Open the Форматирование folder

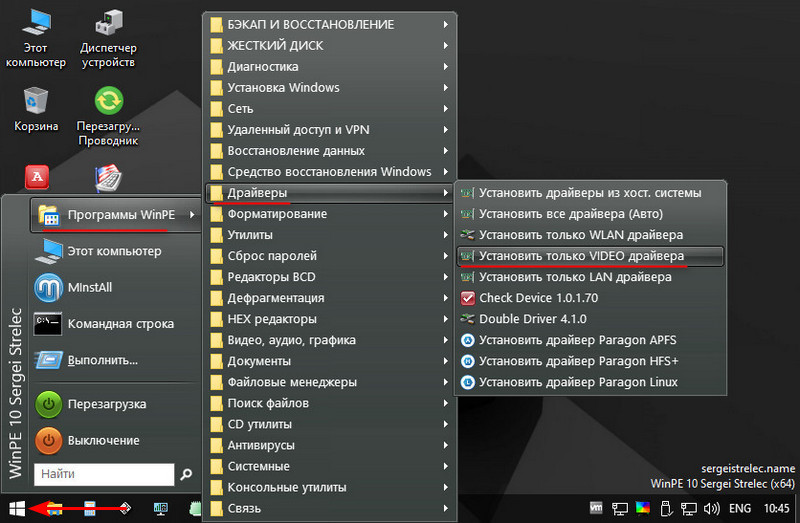330,214
